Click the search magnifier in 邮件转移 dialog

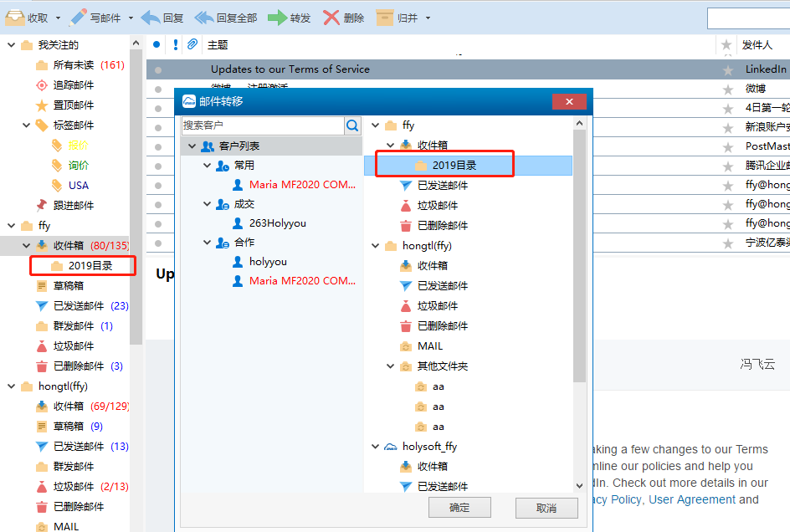(x=352, y=125)
